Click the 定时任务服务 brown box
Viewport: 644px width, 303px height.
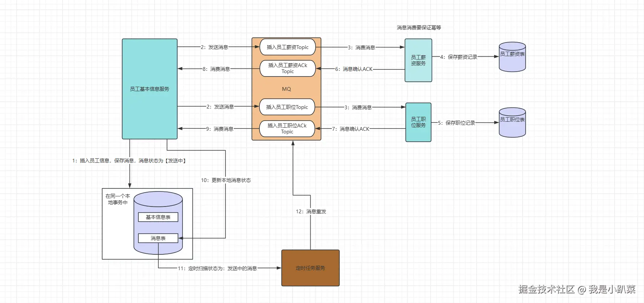[310, 268]
